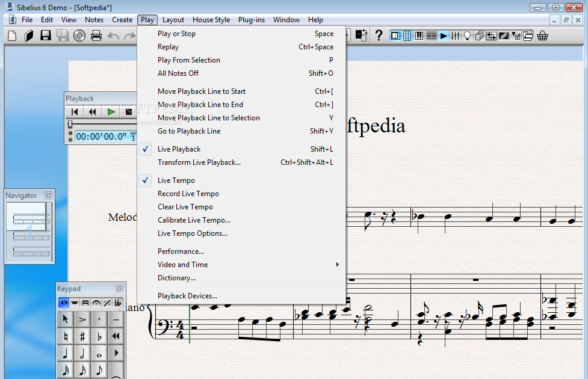Click the Help question mark icon

tap(379, 36)
